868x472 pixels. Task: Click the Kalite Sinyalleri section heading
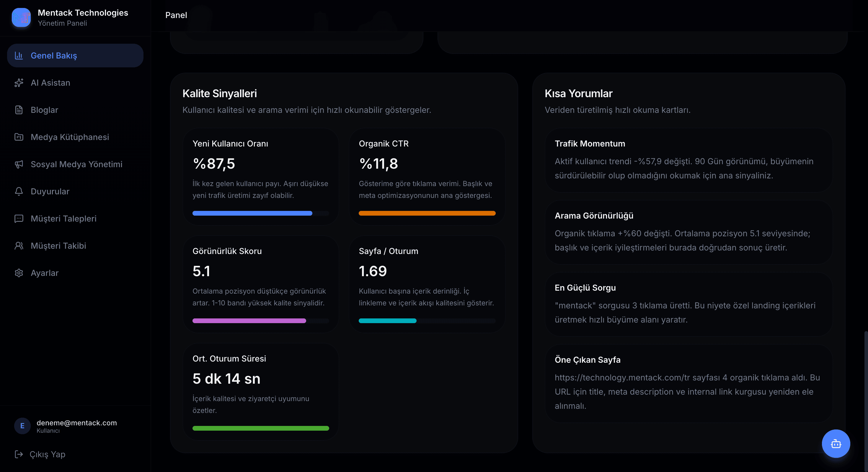[219, 93]
